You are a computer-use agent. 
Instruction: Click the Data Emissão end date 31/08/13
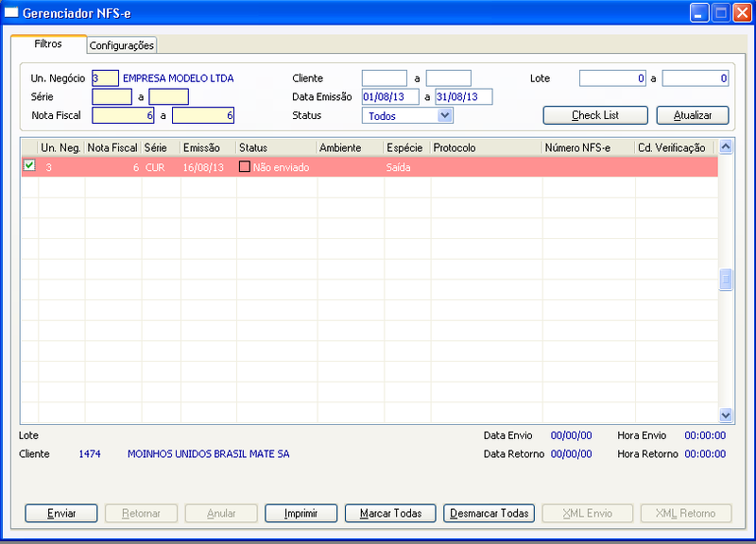coord(464,96)
